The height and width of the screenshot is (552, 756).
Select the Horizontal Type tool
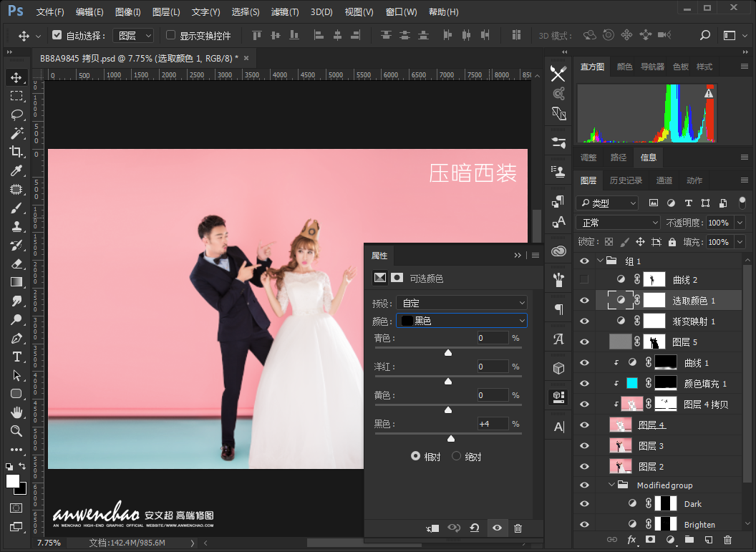(16, 357)
